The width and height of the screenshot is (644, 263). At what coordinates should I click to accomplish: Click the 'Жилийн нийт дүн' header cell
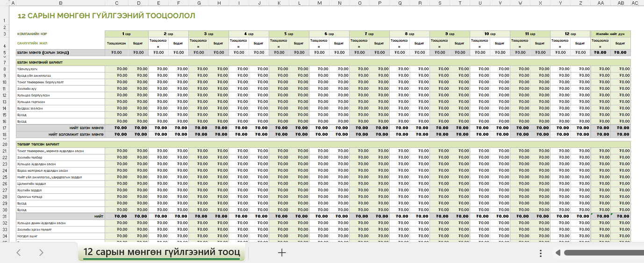(610, 34)
